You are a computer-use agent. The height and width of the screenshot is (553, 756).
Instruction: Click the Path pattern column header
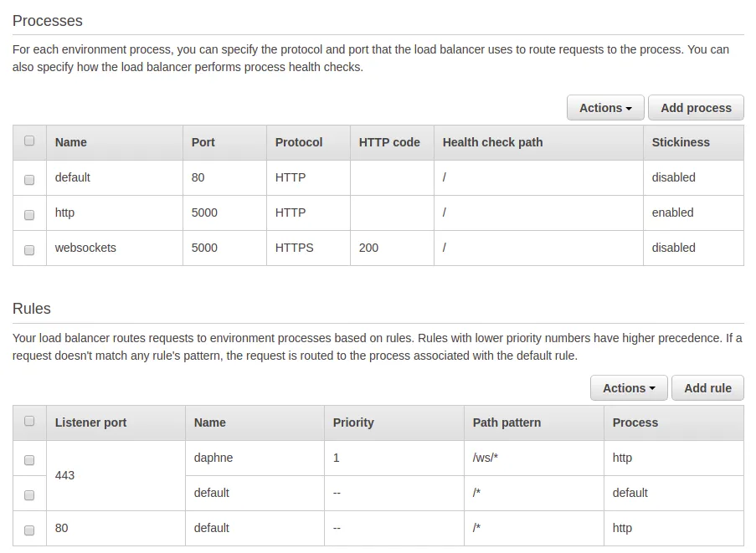tap(507, 422)
